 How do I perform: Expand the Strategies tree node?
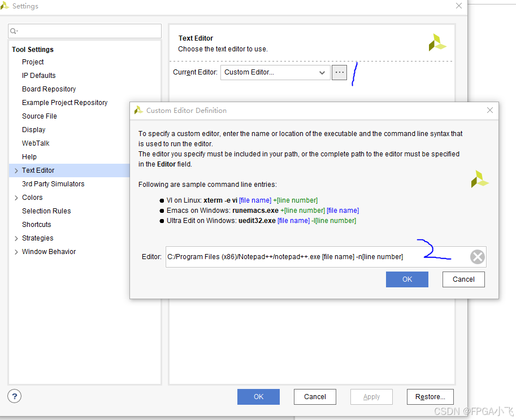[16, 239]
